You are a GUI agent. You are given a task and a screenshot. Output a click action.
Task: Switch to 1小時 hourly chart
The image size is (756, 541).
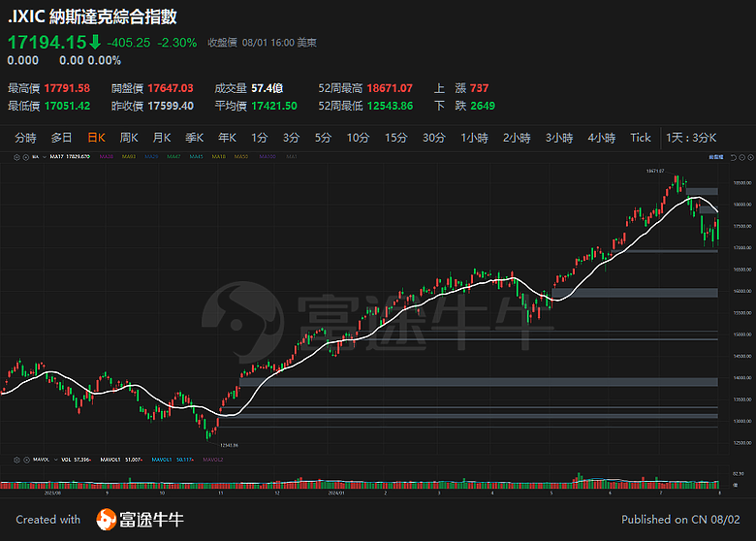point(474,138)
